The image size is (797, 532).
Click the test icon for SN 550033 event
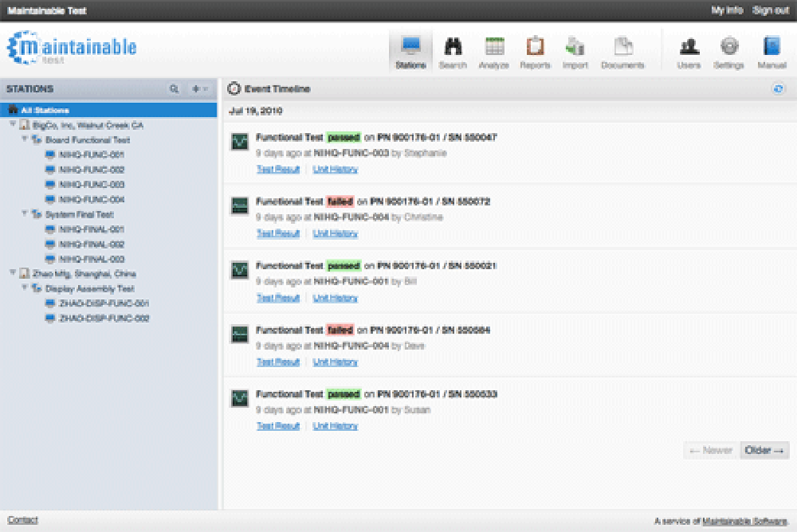(239, 398)
